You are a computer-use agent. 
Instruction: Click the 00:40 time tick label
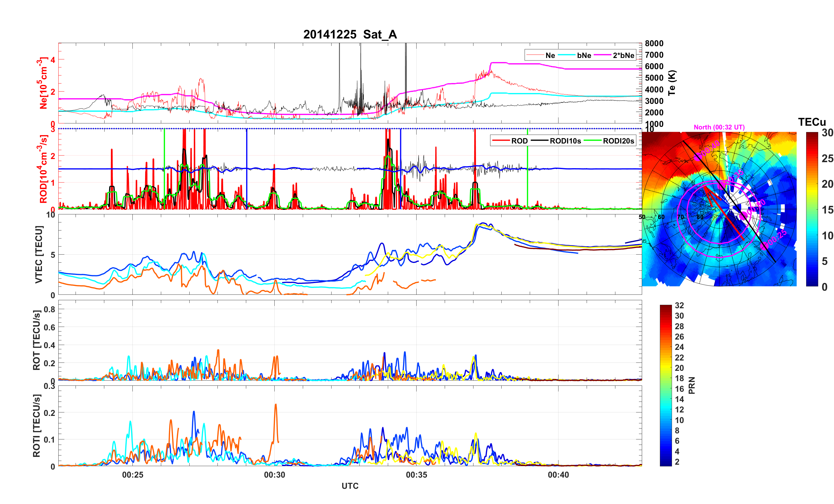(558, 474)
